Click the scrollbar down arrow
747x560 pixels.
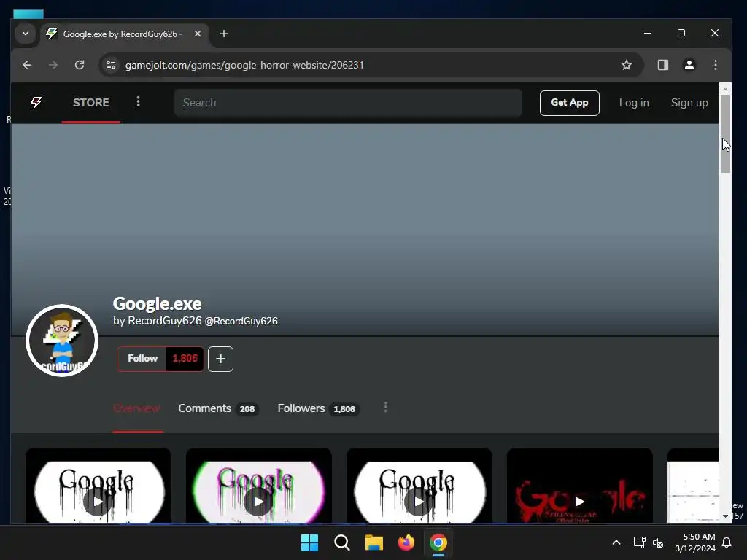coord(725,516)
